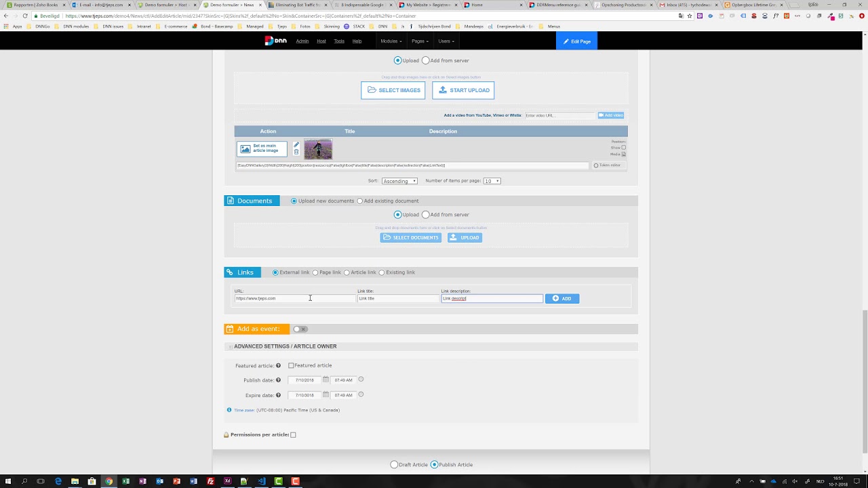
Task: Open the Host menu
Action: click(321, 41)
